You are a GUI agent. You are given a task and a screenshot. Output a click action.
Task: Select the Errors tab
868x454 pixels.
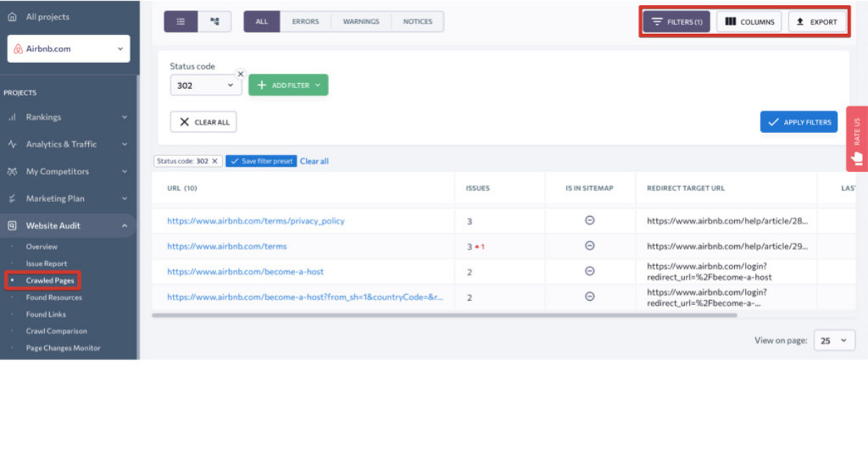[x=305, y=22]
